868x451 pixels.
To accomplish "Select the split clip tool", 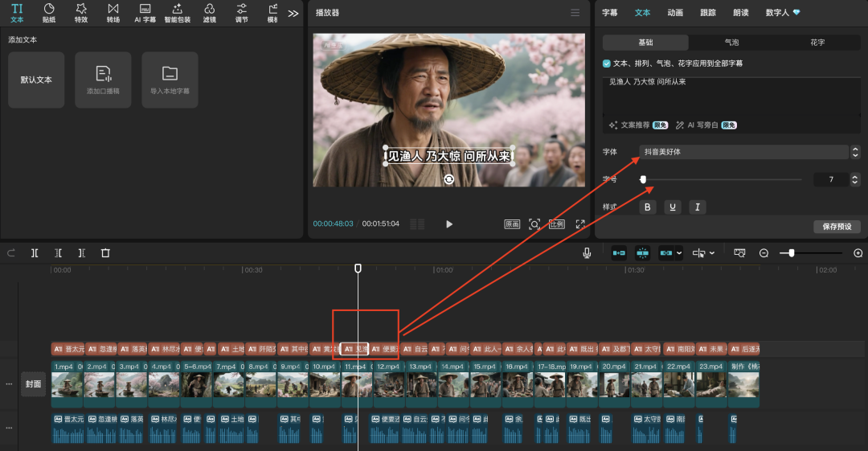I will 35,253.
